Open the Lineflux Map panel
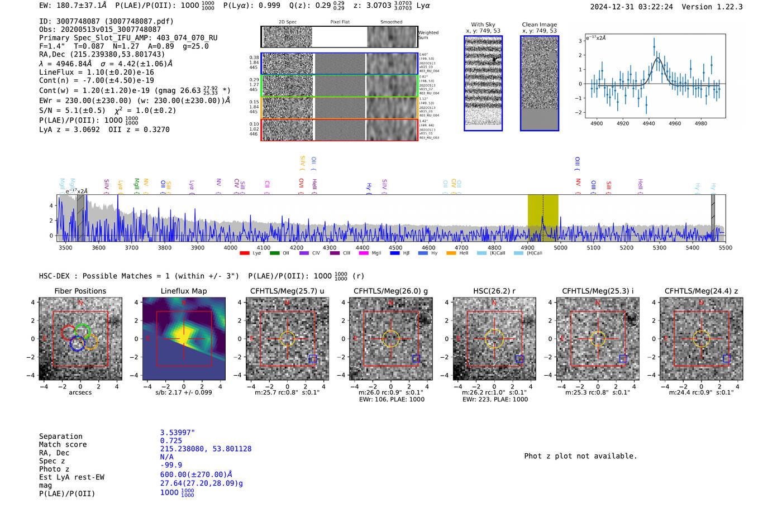 coord(184,339)
